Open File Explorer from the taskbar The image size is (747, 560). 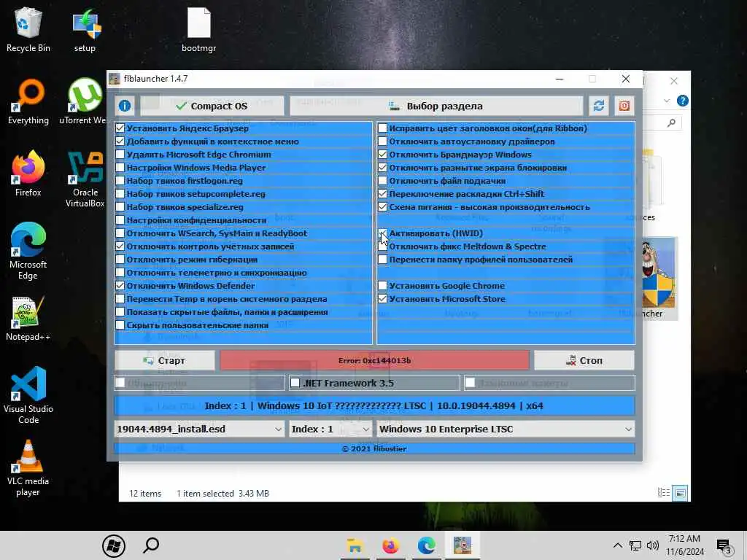pos(355,545)
